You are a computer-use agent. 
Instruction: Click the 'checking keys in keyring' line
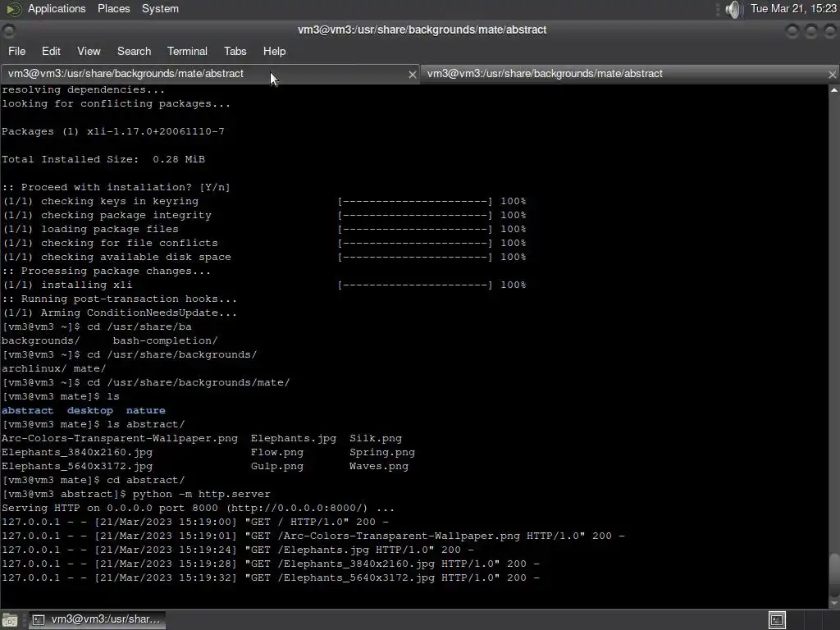point(264,201)
